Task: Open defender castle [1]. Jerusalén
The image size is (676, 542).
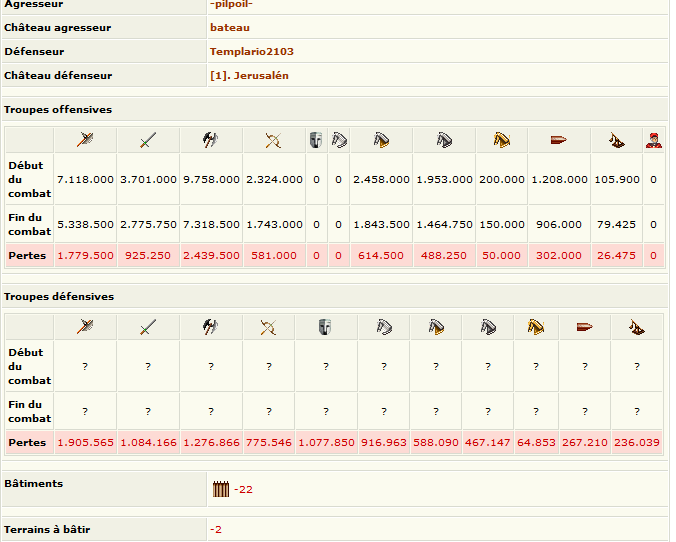Action: point(249,75)
